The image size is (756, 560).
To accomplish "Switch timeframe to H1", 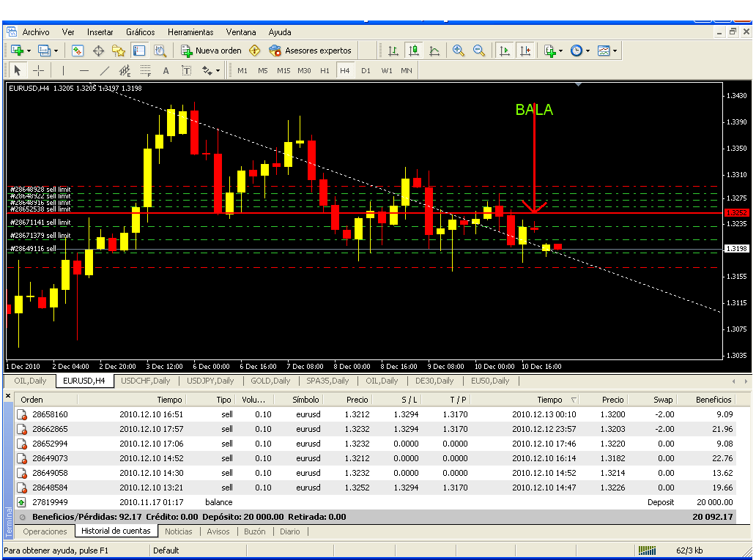I will pyautogui.click(x=325, y=71).
